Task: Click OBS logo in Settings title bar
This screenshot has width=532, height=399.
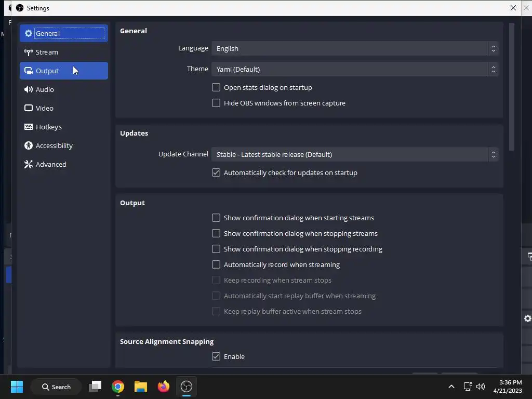Action: click(x=20, y=8)
